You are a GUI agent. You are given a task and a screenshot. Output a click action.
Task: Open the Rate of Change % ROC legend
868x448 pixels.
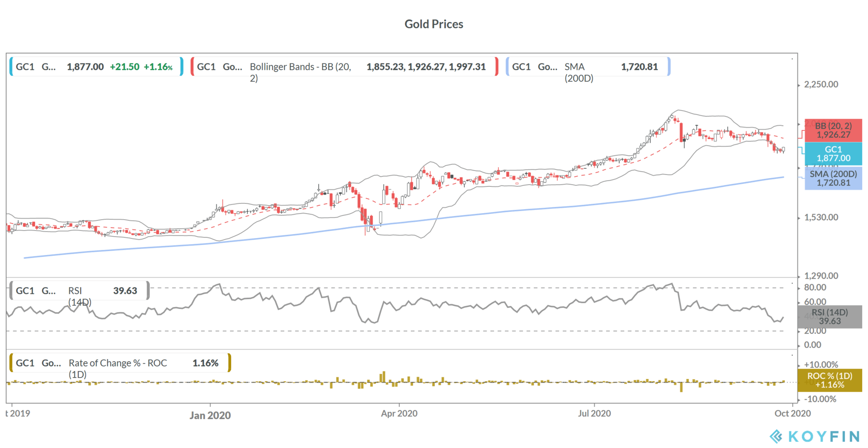[120, 363]
